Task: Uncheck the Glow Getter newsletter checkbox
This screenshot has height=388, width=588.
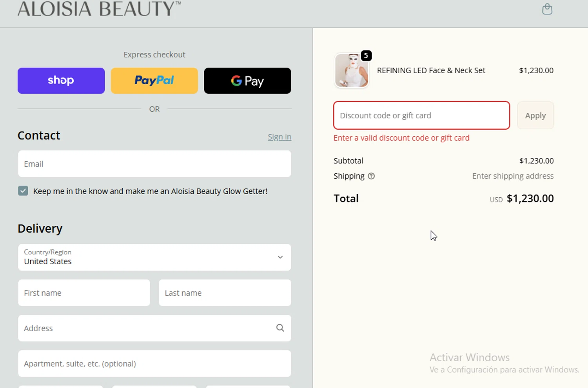Action: pyautogui.click(x=23, y=191)
